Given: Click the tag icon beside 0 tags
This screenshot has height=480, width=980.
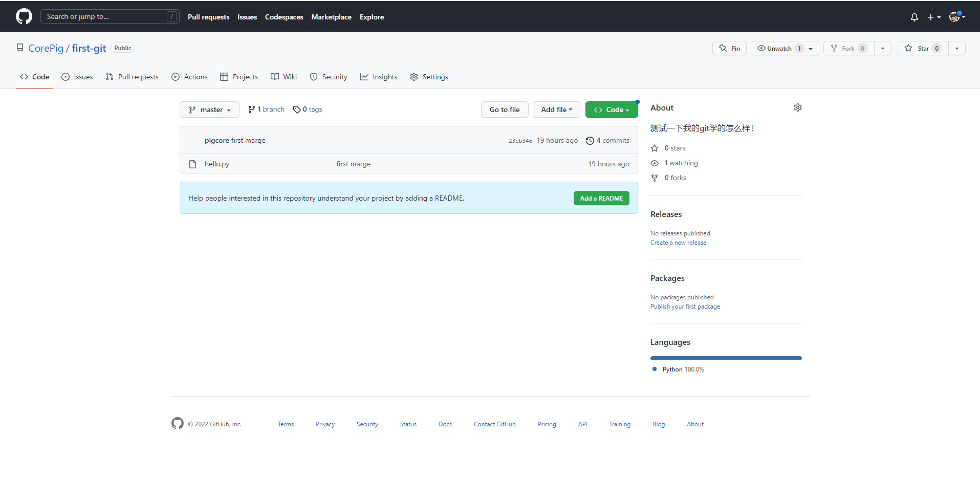Looking at the screenshot, I should pos(297,110).
